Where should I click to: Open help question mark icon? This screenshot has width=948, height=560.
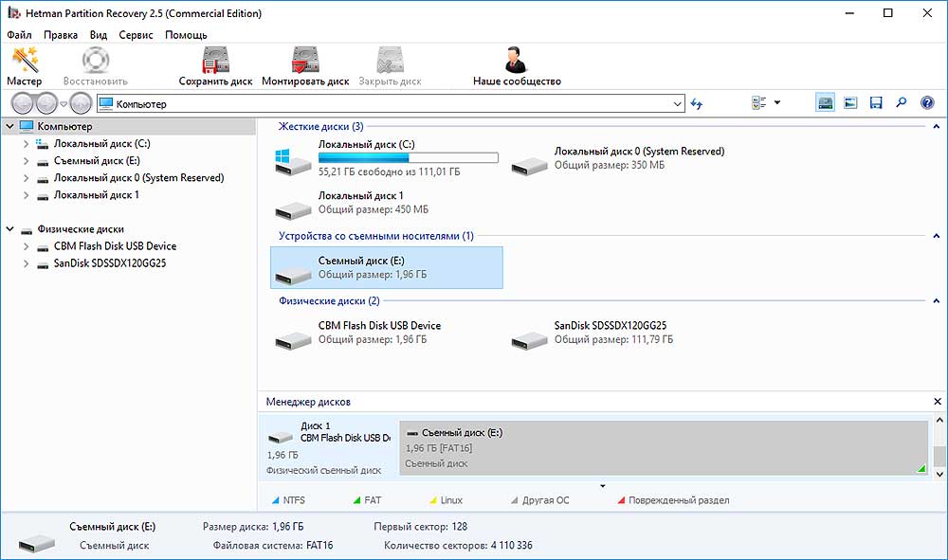[x=927, y=102]
